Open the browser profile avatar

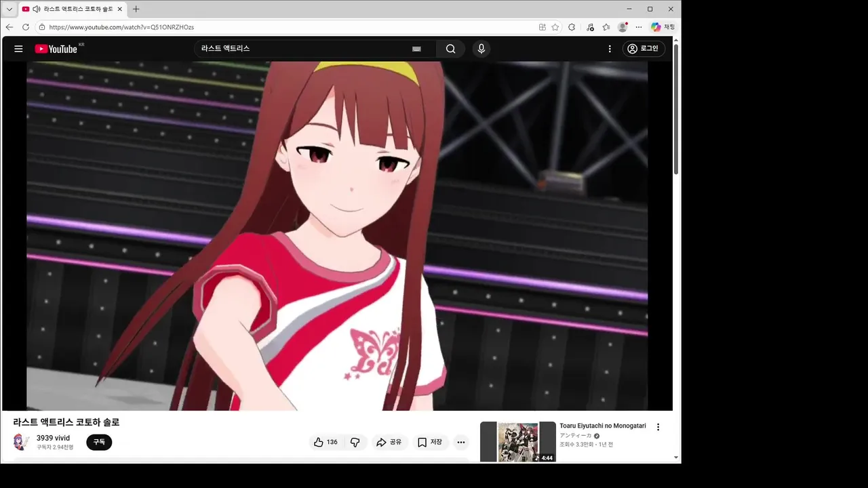tap(623, 27)
